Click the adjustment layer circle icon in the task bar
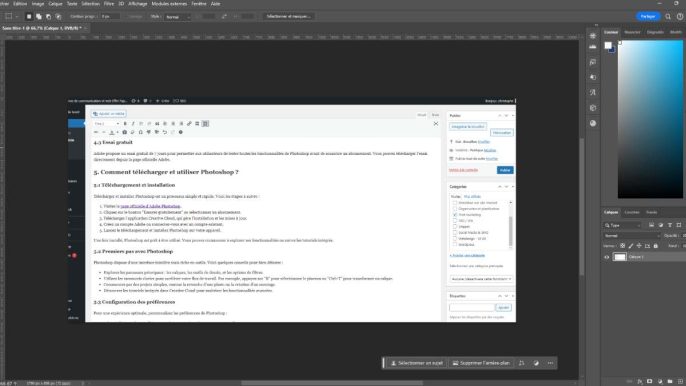Screen dimensions: 686x386 (536, 363)
